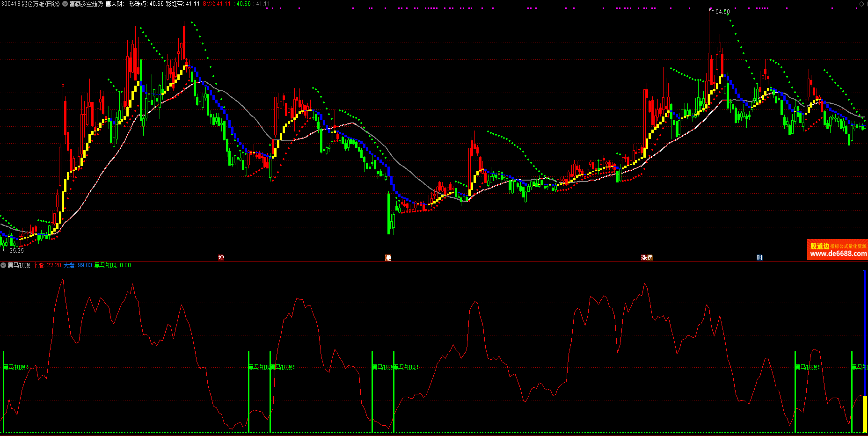Select the 黑马初现 indicator name label
Screen dimensions: 868x436
(x=19, y=265)
